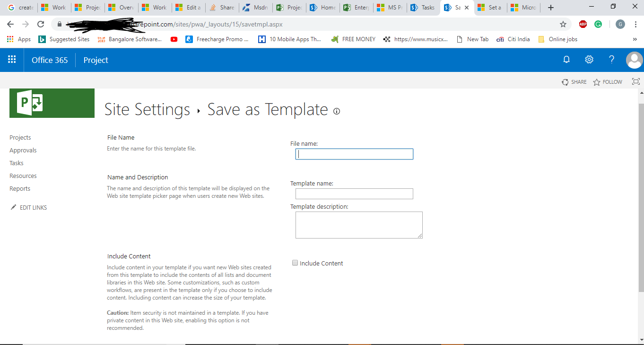The height and width of the screenshot is (345, 644).
Task: Click the YouTube bookmark icon
Action: tap(174, 39)
